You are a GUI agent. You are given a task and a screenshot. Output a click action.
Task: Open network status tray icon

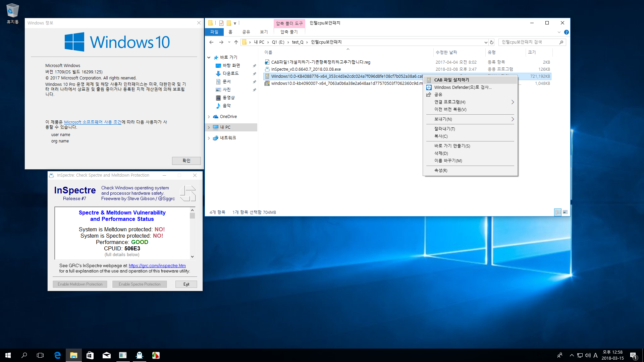[x=580, y=355]
